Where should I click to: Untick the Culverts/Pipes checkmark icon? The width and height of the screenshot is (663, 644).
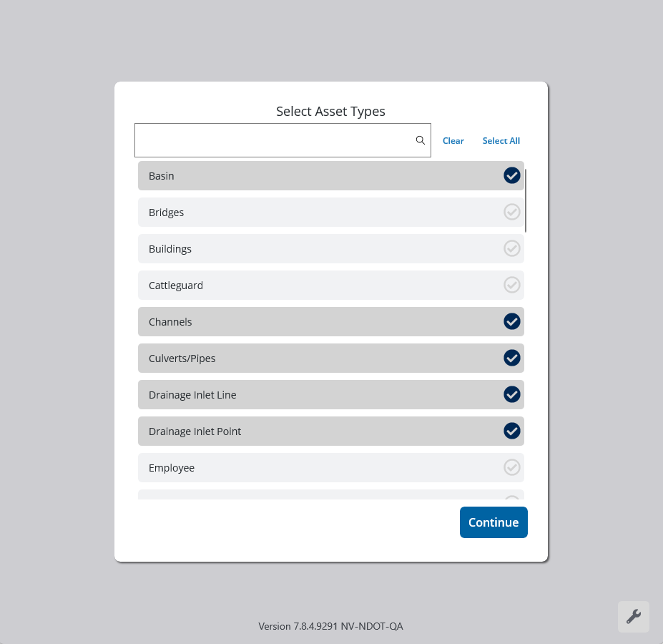pos(511,358)
